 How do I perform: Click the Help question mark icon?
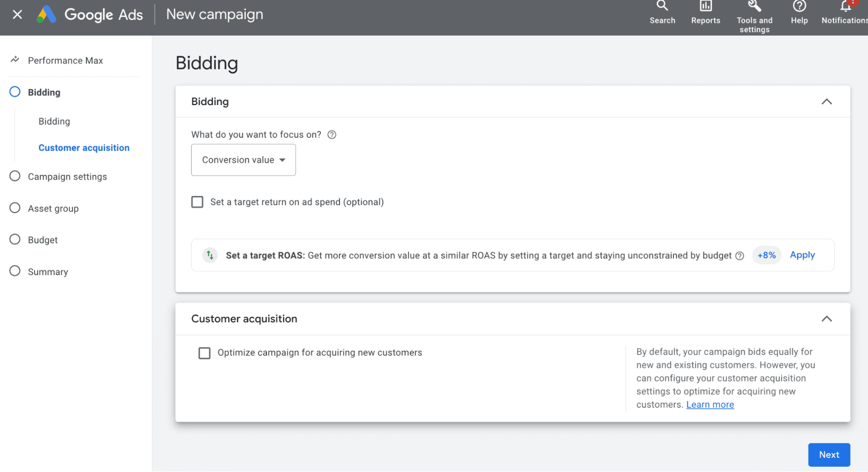point(799,6)
